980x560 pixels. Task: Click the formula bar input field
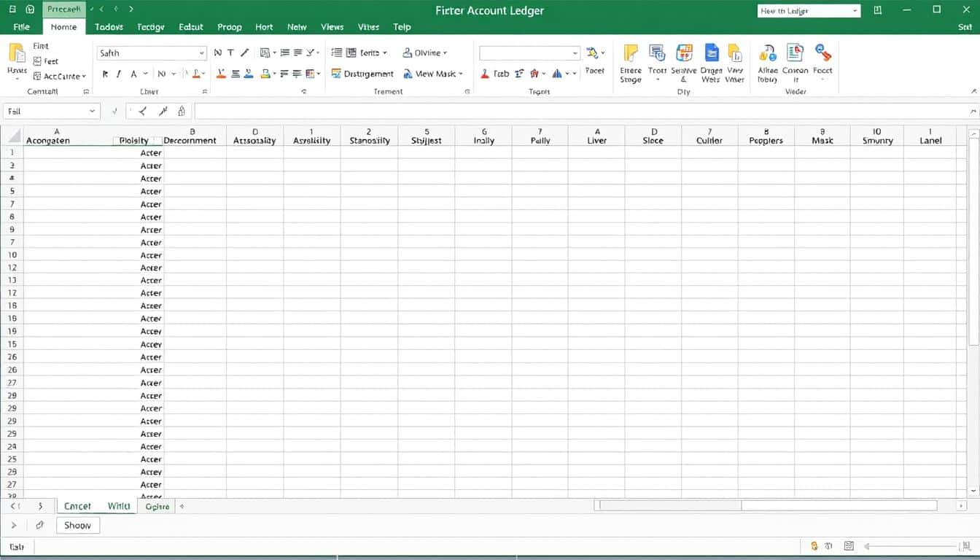[x=580, y=112]
